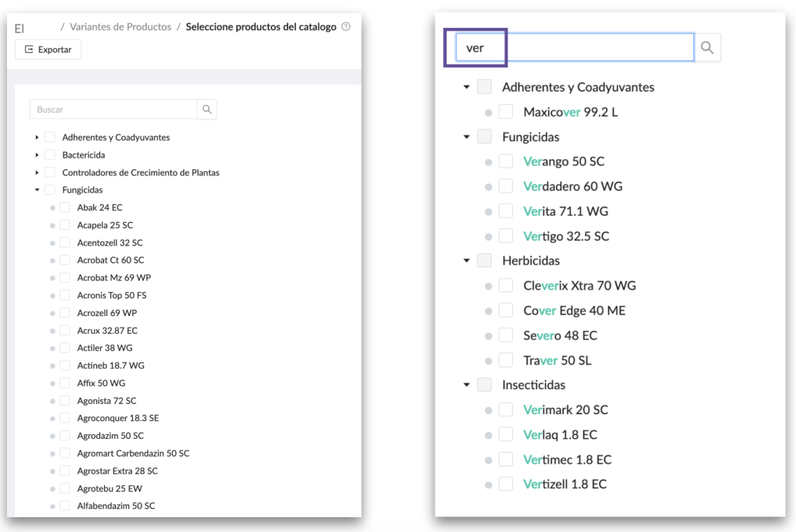Collapse Fungicidas in the search results panel
The height and width of the screenshot is (532, 796).
[x=466, y=137]
